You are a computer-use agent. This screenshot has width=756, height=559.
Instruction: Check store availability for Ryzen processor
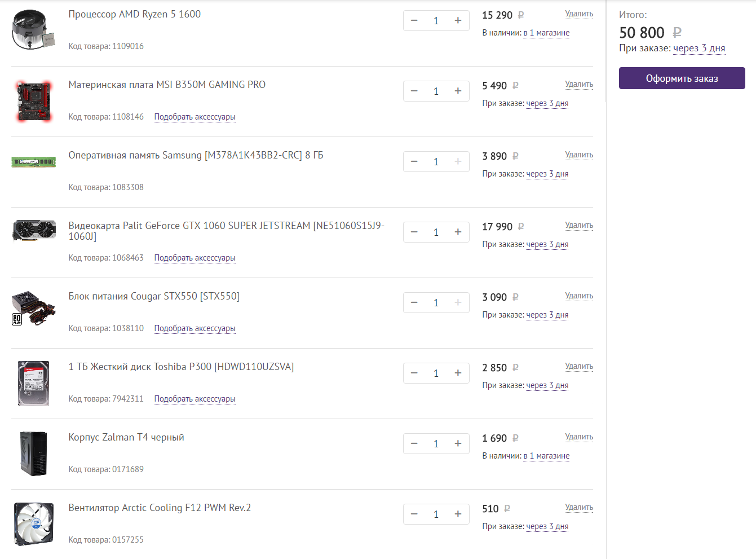pos(546,33)
